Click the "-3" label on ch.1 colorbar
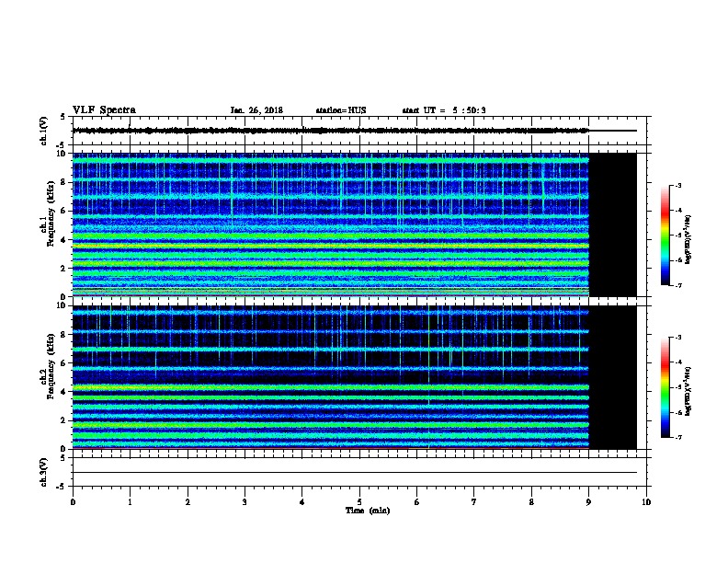This screenshot has height=563, width=728. click(677, 185)
